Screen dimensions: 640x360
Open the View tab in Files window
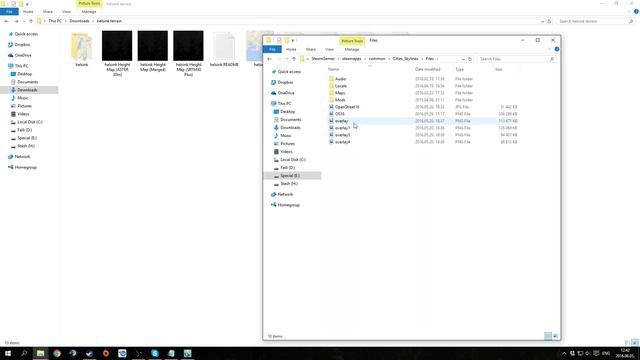click(x=329, y=49)
